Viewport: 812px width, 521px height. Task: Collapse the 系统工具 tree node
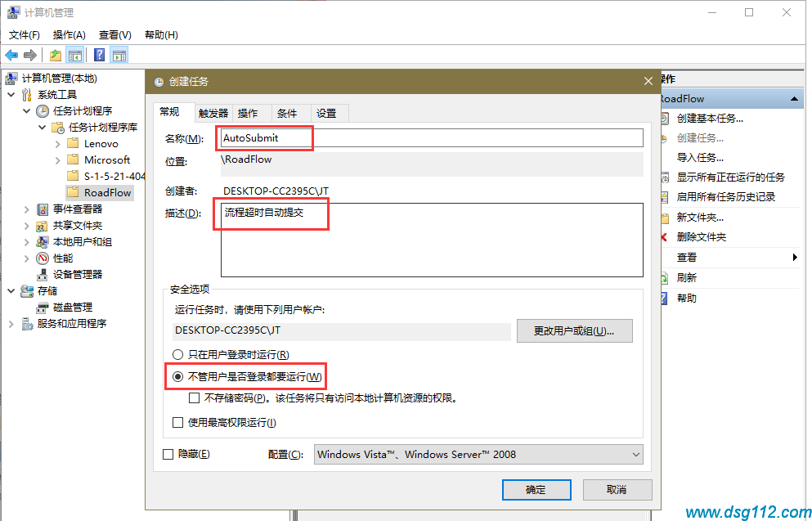(x=11, y=95)
